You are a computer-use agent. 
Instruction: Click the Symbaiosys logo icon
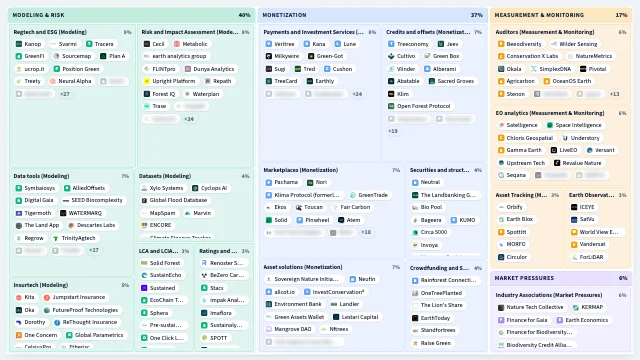tap(19, 188)
